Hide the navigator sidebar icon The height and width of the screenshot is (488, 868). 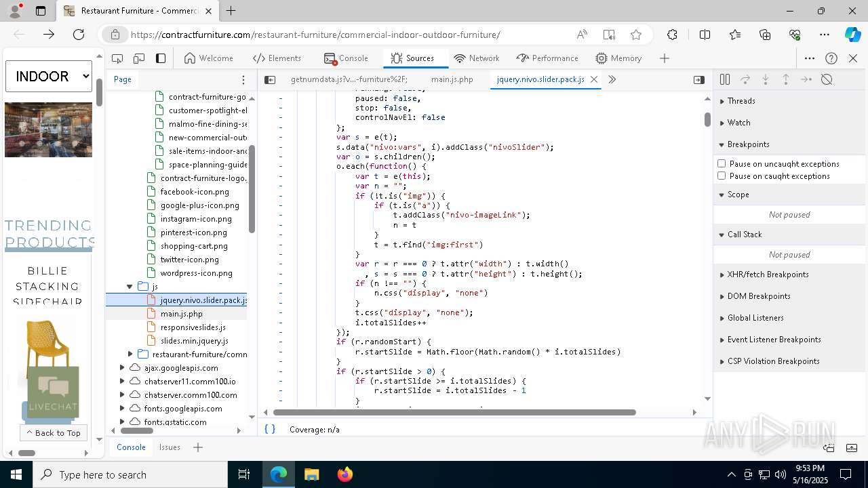tap(270, 79)
